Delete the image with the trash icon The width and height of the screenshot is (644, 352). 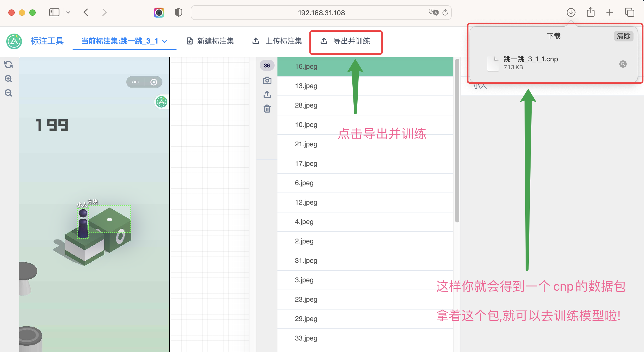(x=267, y=109)
